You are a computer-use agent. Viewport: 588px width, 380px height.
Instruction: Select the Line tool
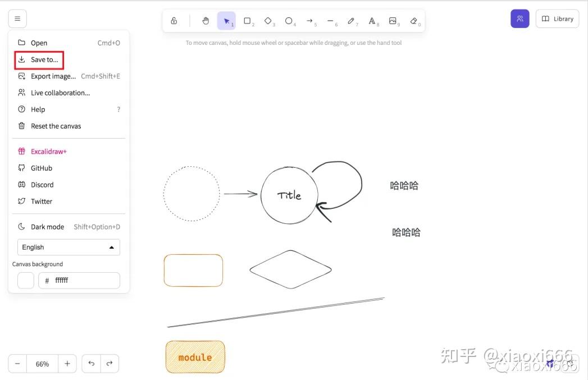tap(331, 20)
